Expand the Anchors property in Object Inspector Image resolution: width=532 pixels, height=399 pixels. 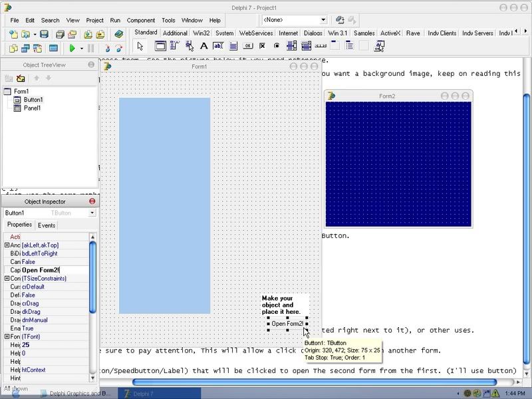(x=7, y=245)
